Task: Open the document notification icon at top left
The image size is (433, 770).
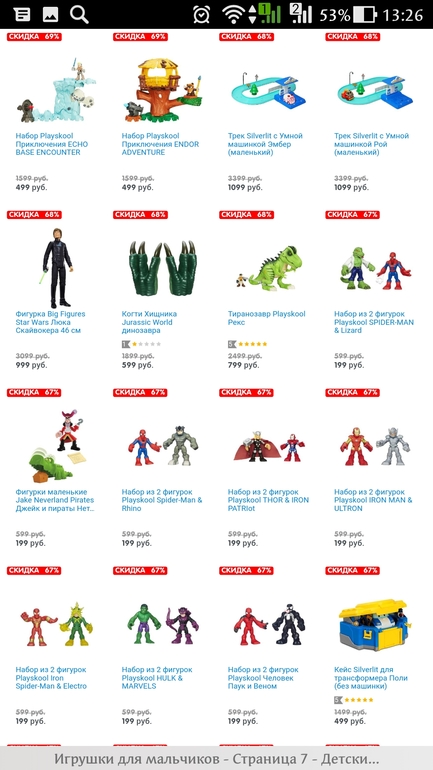Action: 22,14
